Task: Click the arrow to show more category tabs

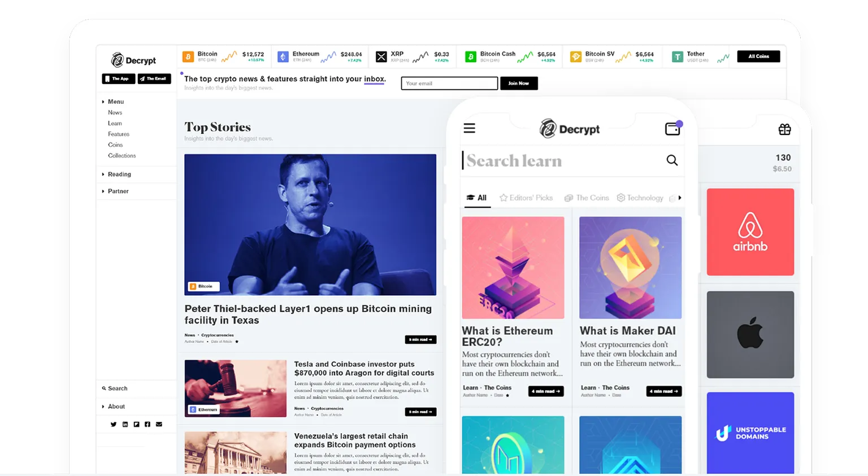Action: coord(680,198)
